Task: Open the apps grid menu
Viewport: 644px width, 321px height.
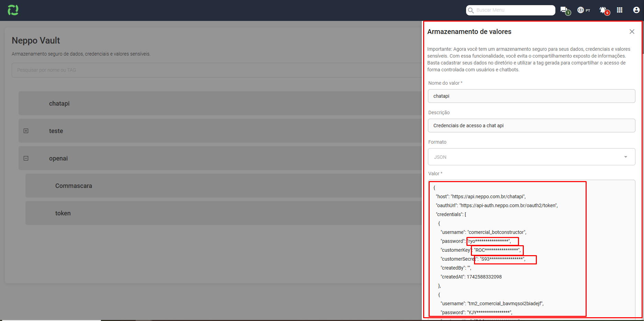Action: [620, 10]
